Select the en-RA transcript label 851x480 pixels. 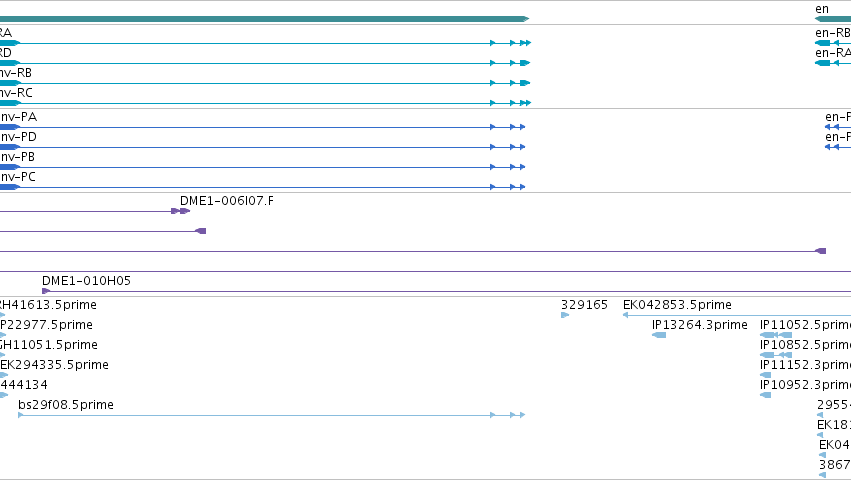click(833, 53)
